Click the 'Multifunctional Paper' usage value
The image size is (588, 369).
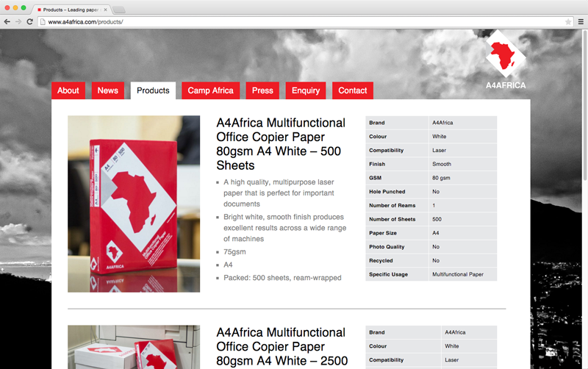458,274
